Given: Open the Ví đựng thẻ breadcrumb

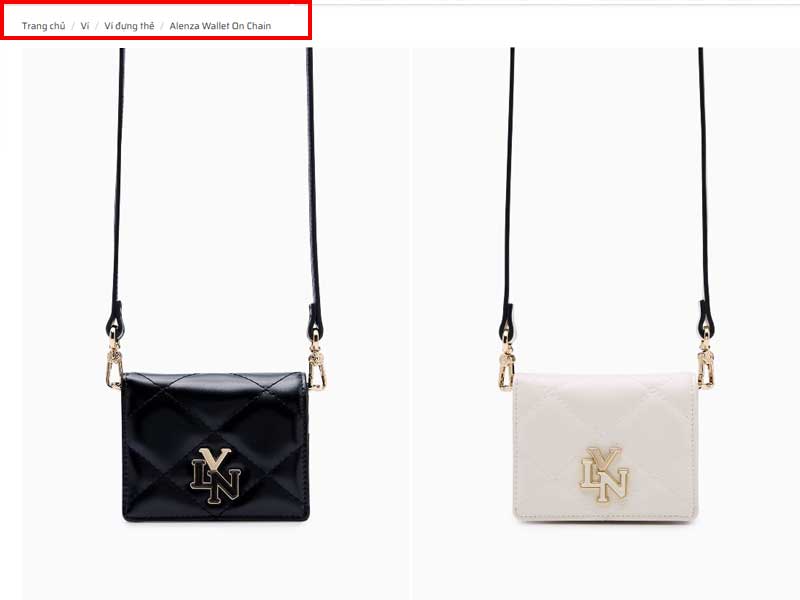Looking at the screenshot, I should (129, 26).
